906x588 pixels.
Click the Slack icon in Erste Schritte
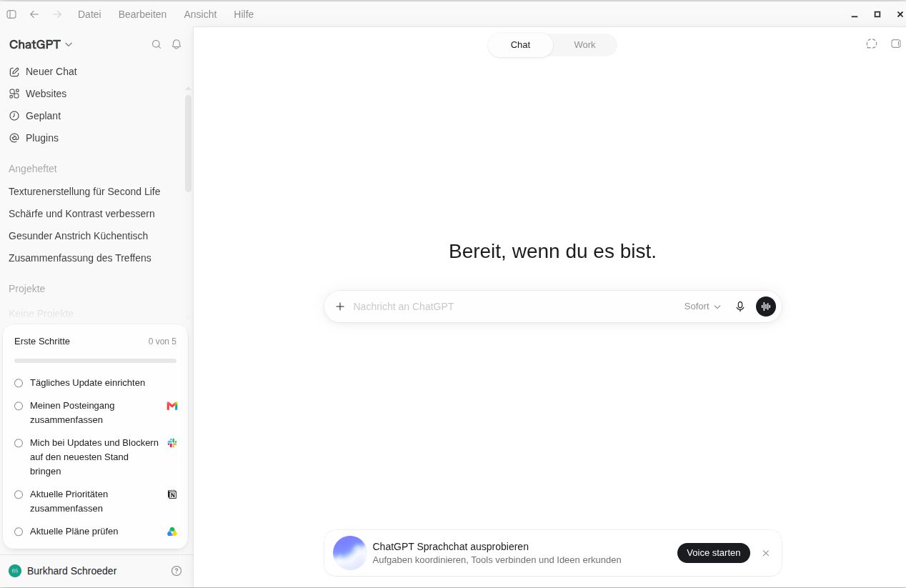172,443
